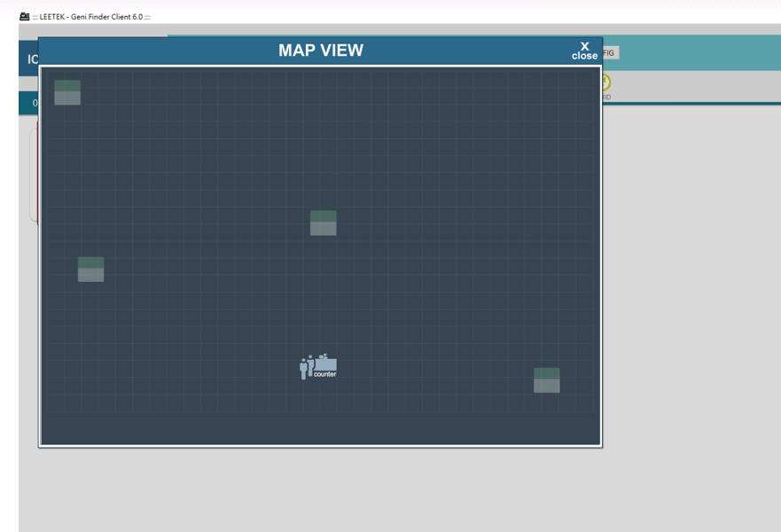The image size is (781, 532).
Task: Click the Geni Finder Client title icon
Action: (x=25, y=17)
